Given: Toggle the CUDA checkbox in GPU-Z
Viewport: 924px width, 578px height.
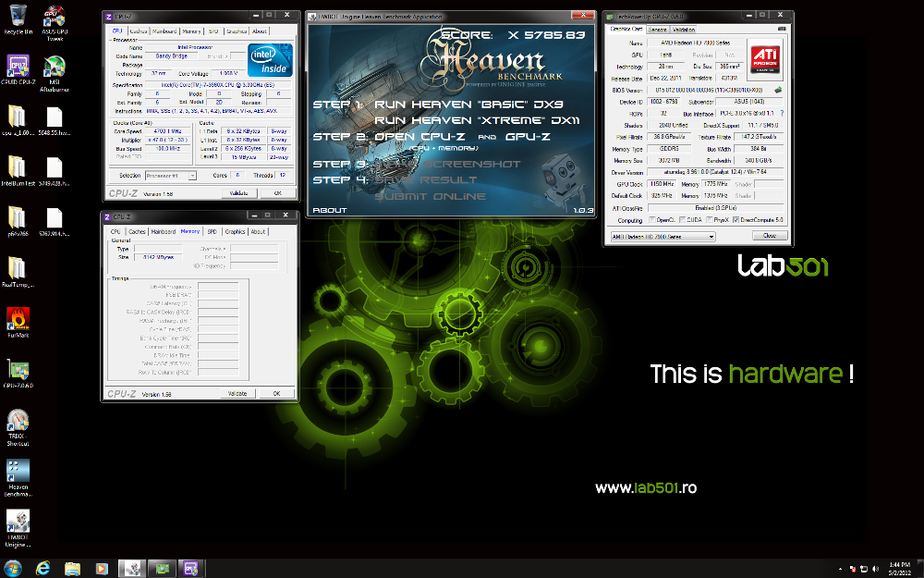Looking at the screenshot, I should [x=682, y=219].
